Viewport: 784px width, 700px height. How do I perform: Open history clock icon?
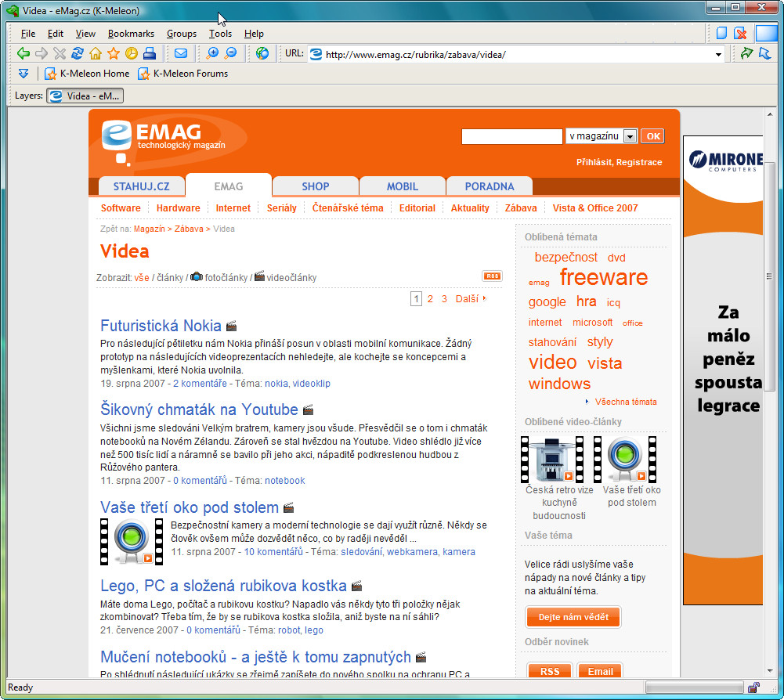coord(132,53)
